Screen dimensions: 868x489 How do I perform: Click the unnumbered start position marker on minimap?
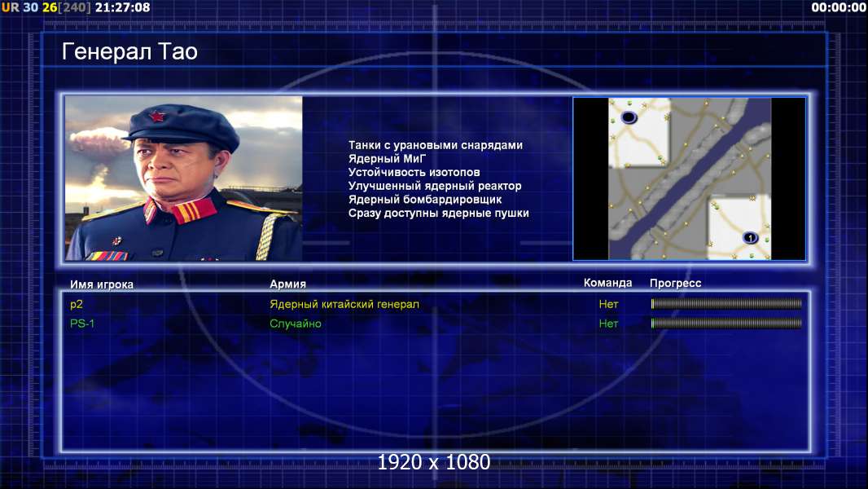click(629, 117)
